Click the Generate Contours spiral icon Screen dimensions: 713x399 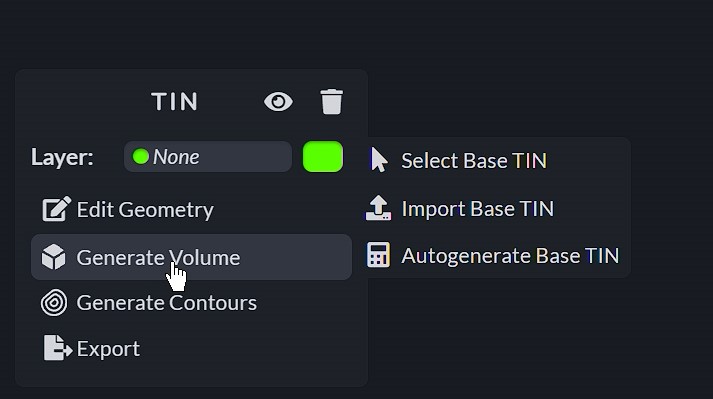pyautogui.click(x=54, y=303)
